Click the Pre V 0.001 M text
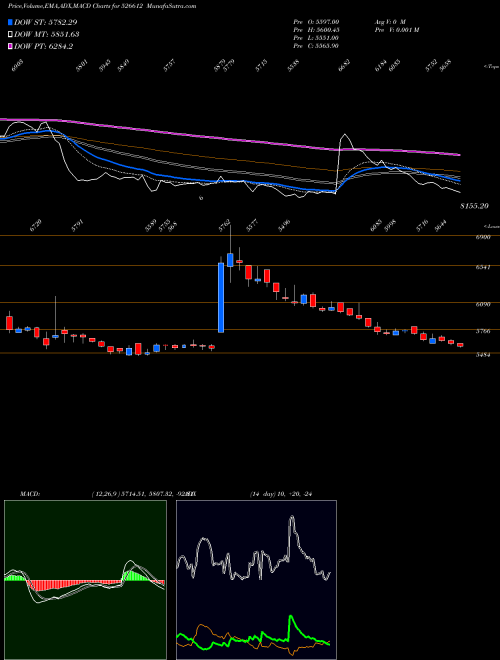 point(396,29)
